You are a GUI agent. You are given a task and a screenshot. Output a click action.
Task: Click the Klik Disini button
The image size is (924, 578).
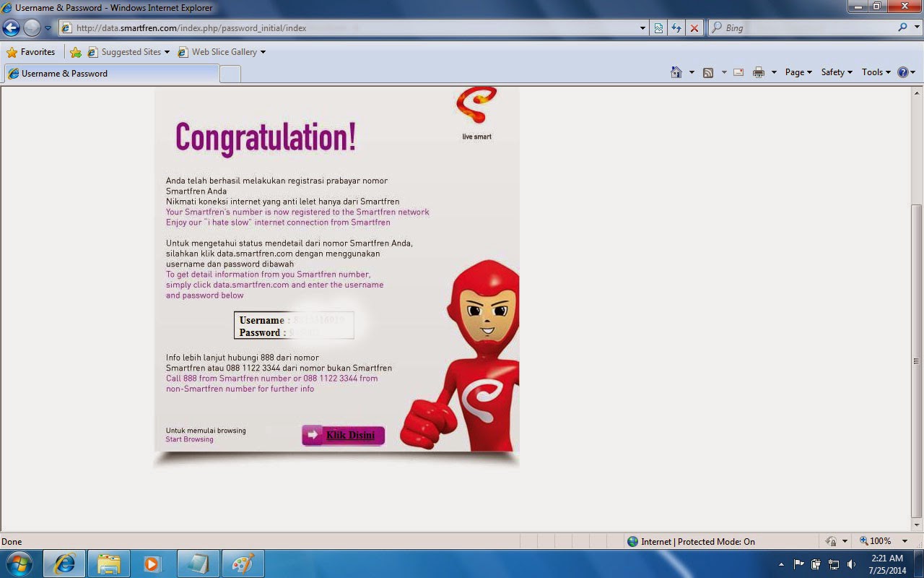(x=343, y=435)
